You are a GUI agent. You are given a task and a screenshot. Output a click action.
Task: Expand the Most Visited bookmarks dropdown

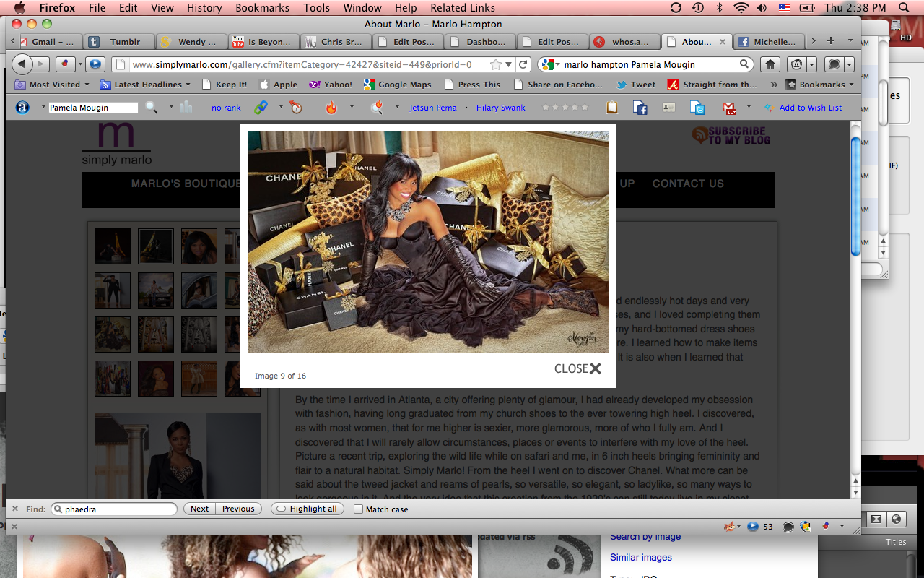point(53,85)
